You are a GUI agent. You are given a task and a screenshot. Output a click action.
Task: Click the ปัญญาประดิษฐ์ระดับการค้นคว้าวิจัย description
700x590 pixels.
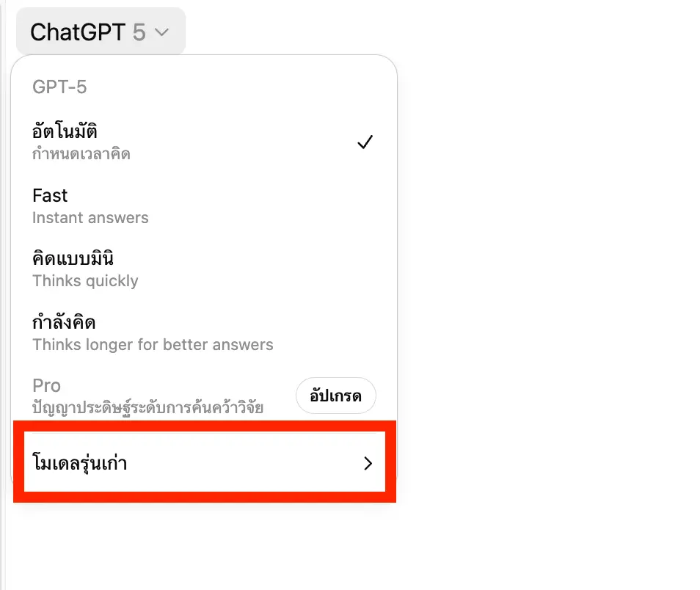point(147,407)
